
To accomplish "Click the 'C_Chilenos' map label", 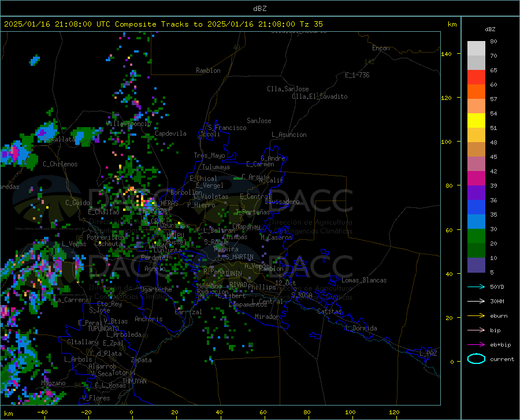I will coord(60,164).
